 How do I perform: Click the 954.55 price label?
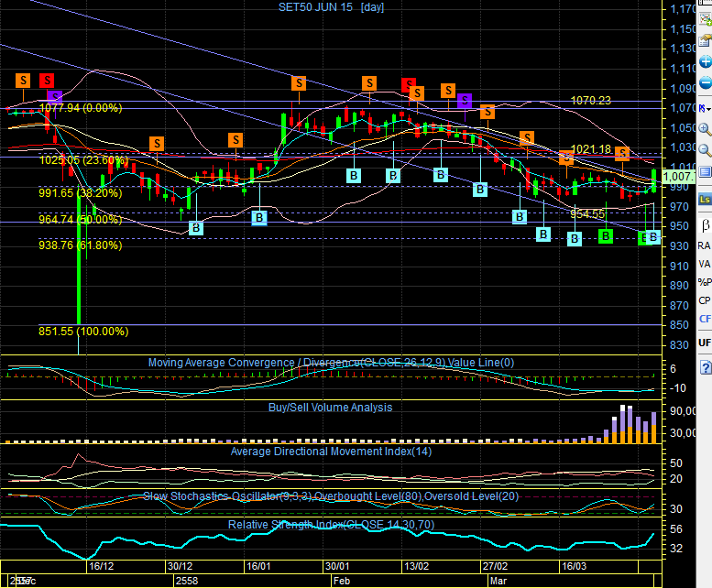587,213
